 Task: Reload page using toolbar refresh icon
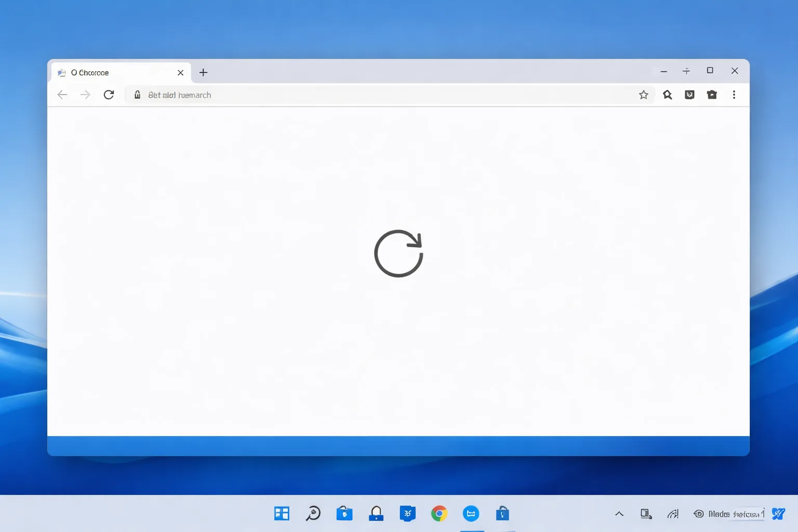coord(109,95)
